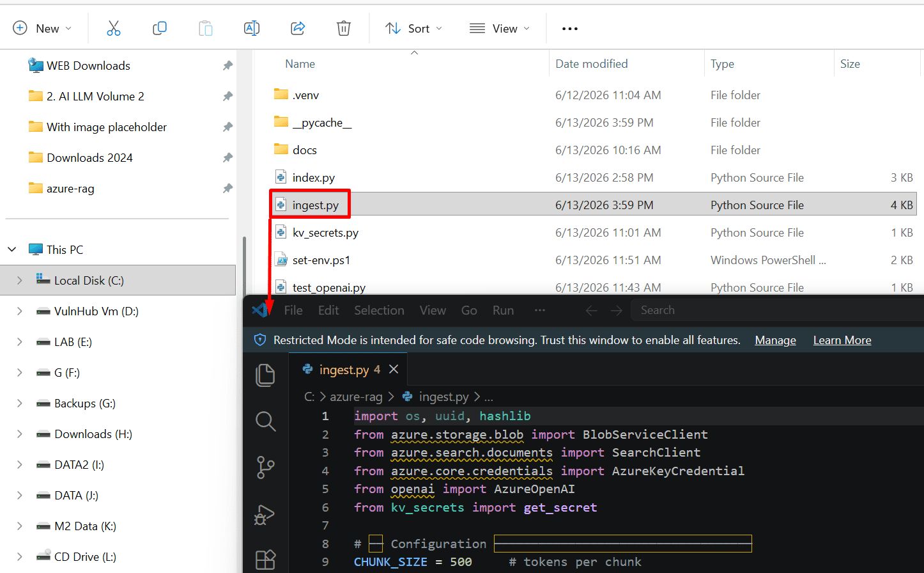Image resolution: width=924 pixels, height=573 pixels.
Task: Click the Delete trash icon in Explorer toolbar
Action: [344, 28]
